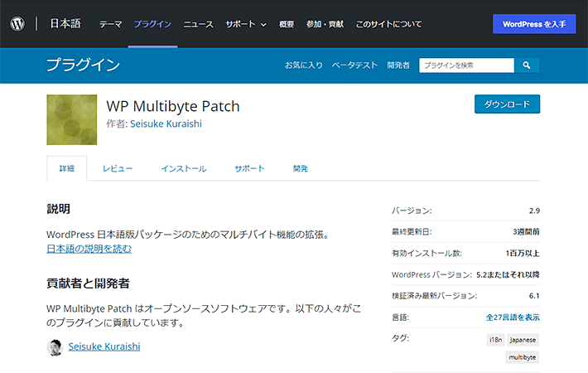This screenshot has height=373, width=588.
Task: Click the 1百万以上 install count
Action: point(523,254)
